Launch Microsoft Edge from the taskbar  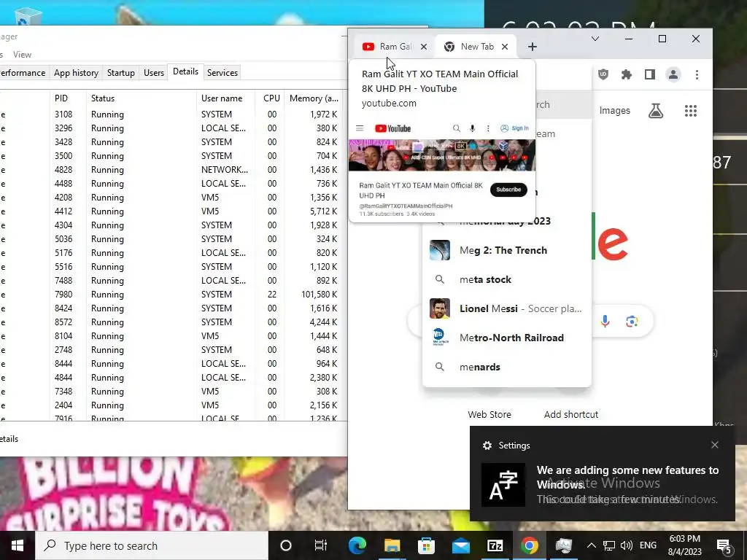(x=357, y=545)
